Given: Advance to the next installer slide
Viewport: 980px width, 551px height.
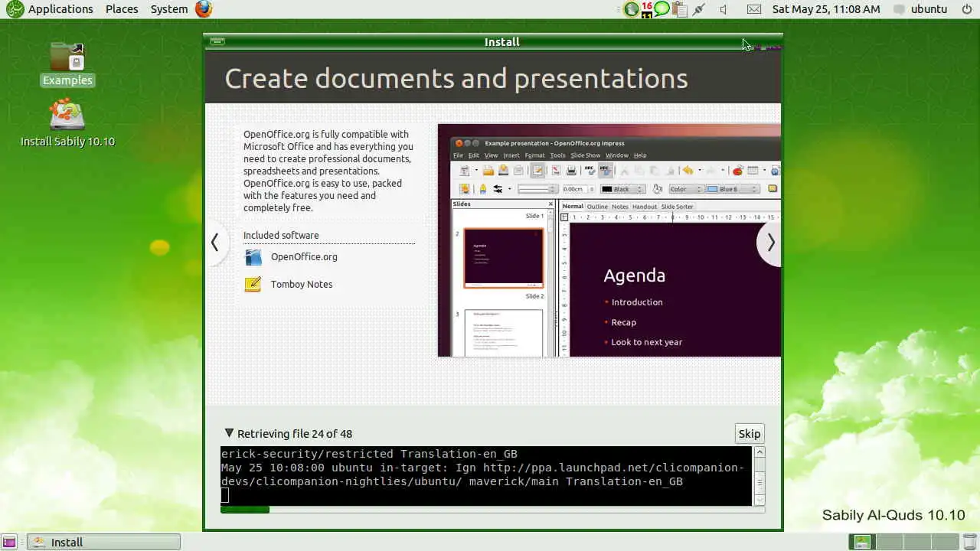Looking at the screenshot, I should [770, 243].
